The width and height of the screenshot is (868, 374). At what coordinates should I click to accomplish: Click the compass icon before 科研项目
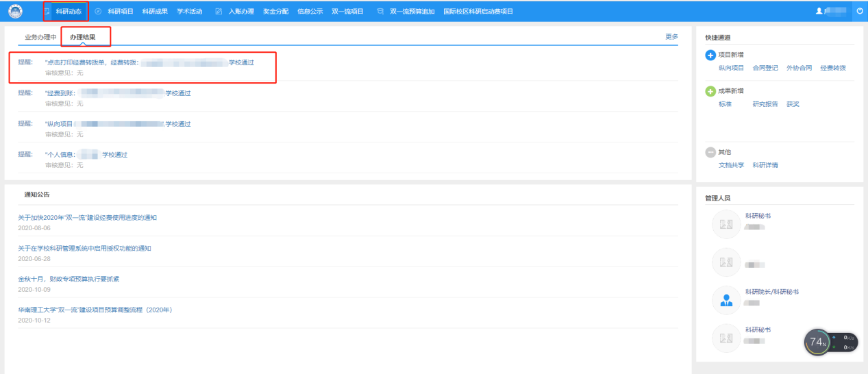tap(98, 12)
